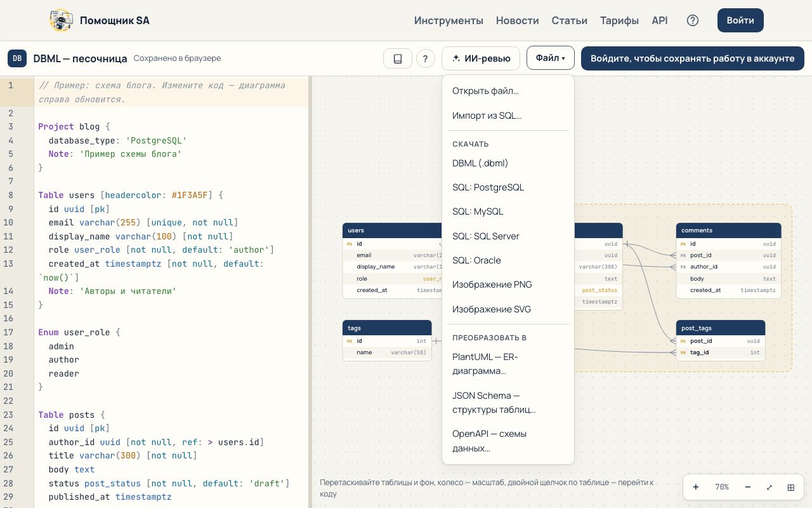This screenshot has width=812, height=508.
Task: Export SQL: SQL Server
Action: tap(508, 236)
